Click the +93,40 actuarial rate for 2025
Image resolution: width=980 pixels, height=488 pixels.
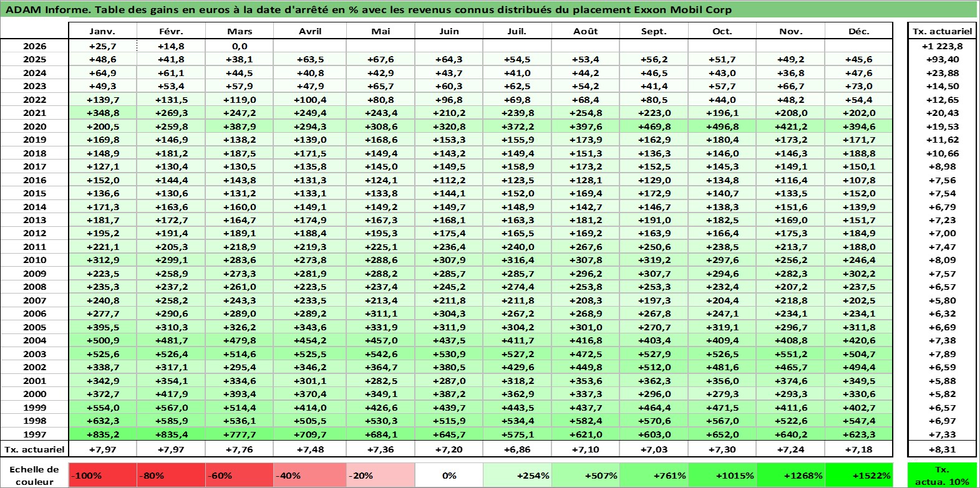[942, 59]
